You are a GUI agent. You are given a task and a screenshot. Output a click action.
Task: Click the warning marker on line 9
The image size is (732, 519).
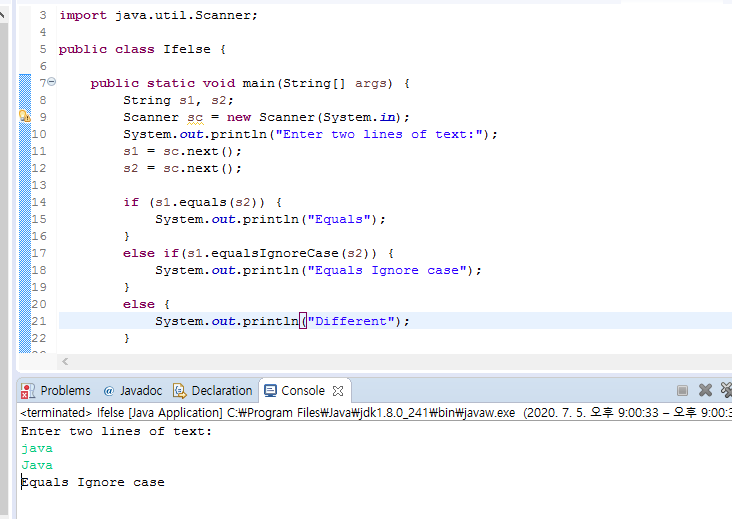25,116
